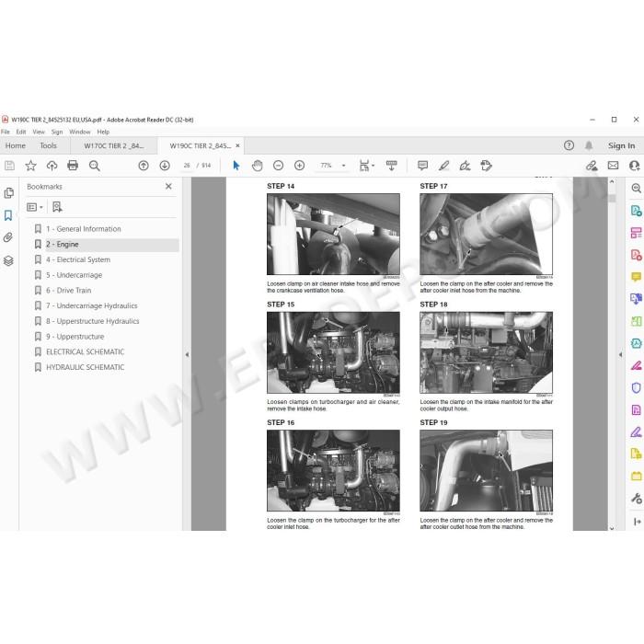Open bookmark 8 - Upperstructure Hydraulics

92,321
